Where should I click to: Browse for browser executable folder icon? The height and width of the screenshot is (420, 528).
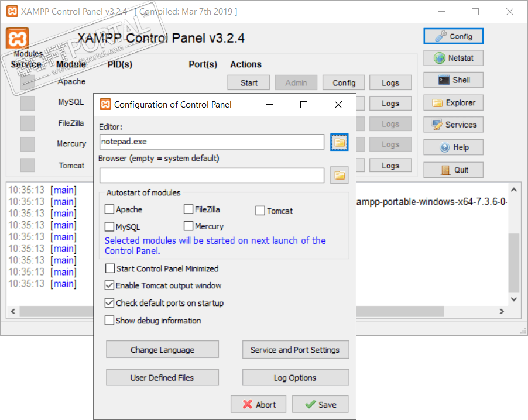[339, 175]
